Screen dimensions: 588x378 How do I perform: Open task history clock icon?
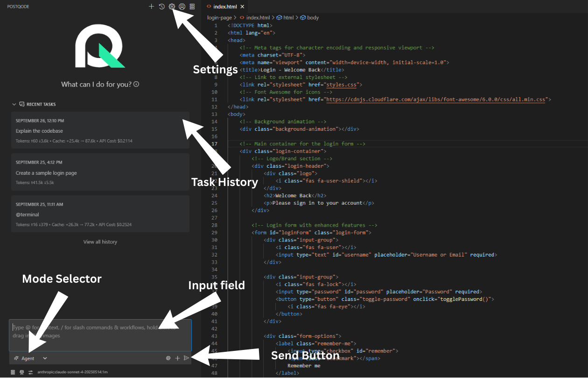click(161, 7)
